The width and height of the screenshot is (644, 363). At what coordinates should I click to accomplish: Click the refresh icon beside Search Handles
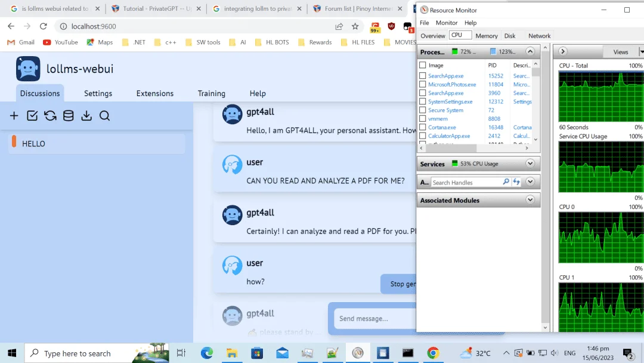[516, 181]
